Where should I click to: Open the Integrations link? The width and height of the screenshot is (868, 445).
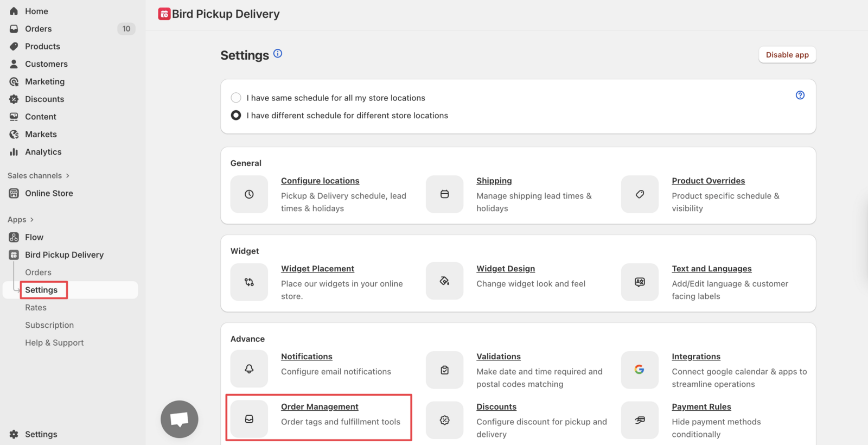(696, 357)
